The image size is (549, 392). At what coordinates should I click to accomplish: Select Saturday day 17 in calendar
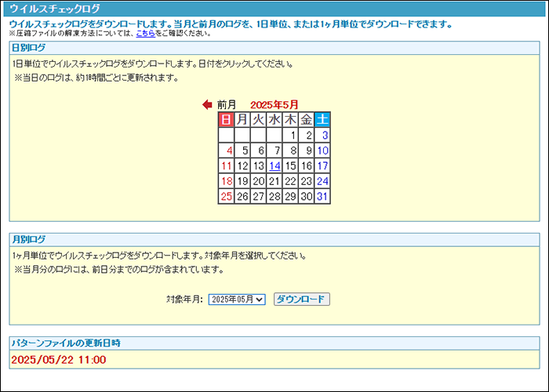(x=322, y=166)
